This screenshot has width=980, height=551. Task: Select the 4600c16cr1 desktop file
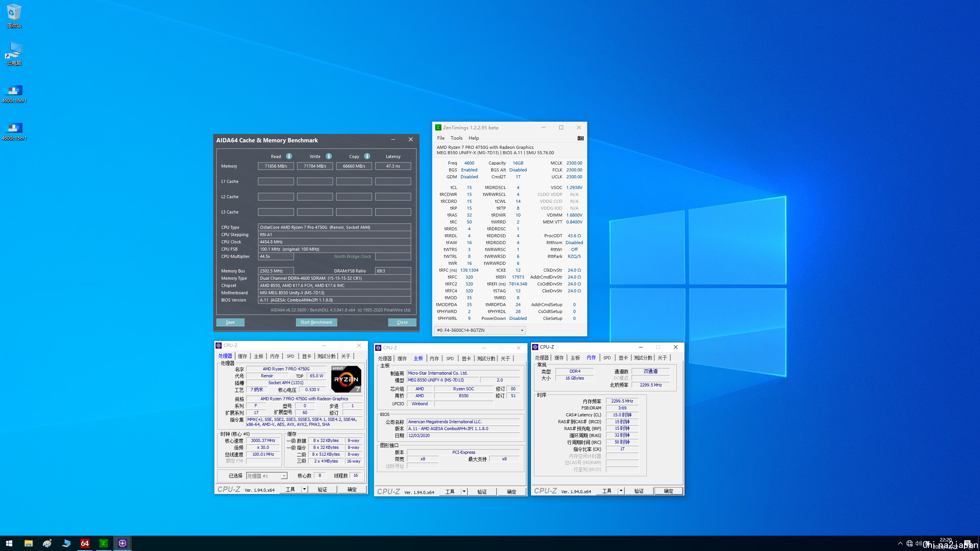tap(14, 94)
